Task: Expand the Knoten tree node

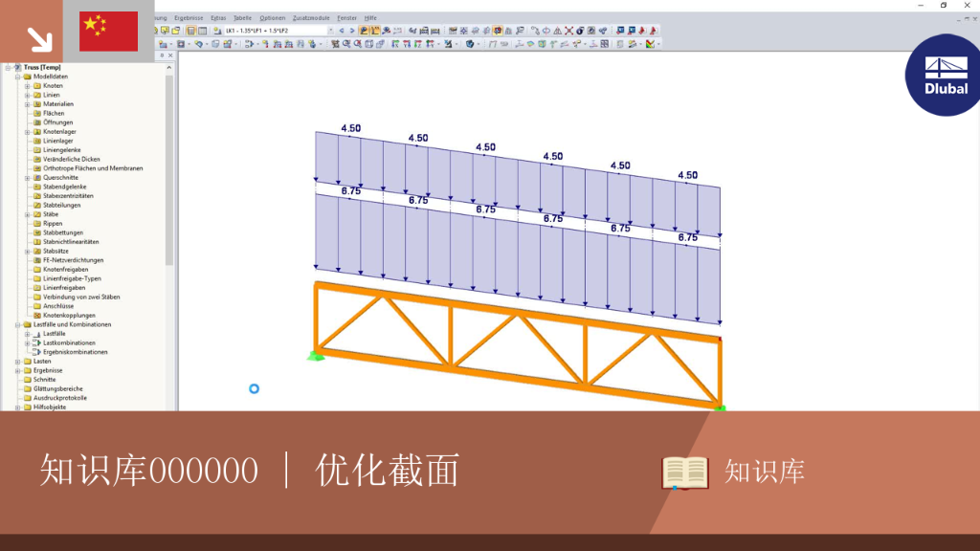Action: point(28,85)
